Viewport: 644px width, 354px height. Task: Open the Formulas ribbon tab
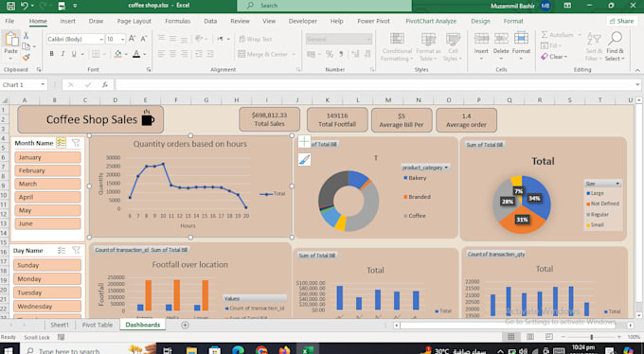click(177, 21)
